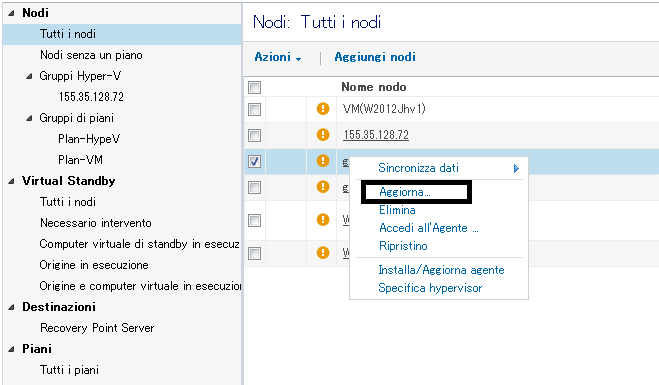This screenshot has height=385, width=659.
Task: Tick the checkbox for VM(W2012Jhv1)
Action: [254, 109]
